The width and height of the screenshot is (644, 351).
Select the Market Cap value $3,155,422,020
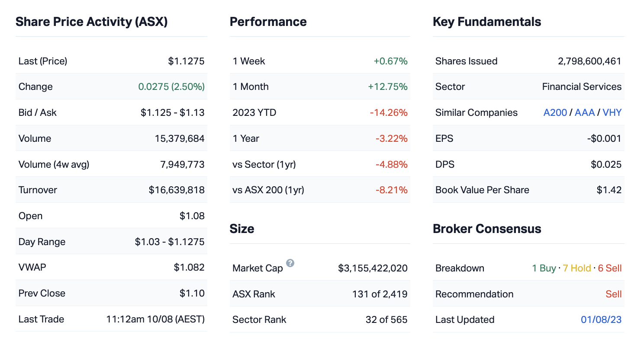tap(373, 268)
